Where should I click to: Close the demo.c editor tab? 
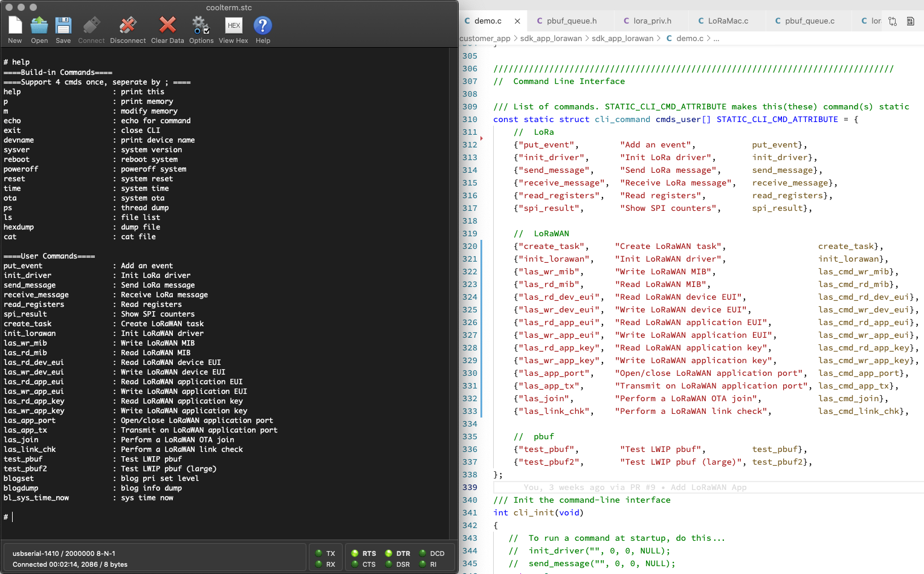(x=517, y=21)
